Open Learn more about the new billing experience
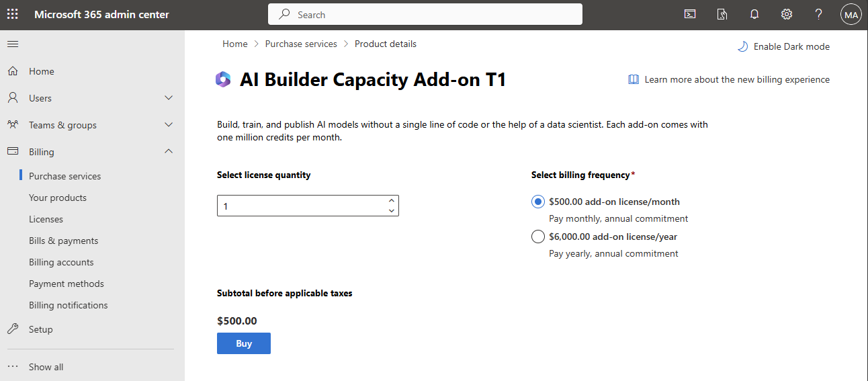Viewport: 868px width, 381px height. (737, 79)
